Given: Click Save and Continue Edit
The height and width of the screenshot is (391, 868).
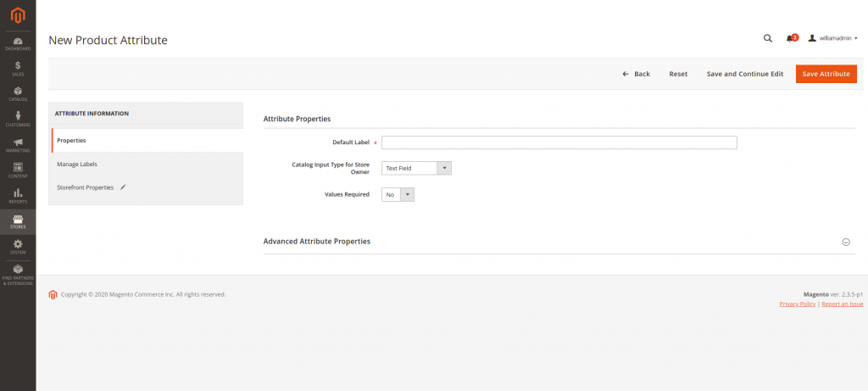Looking at the screenshot, I should tap(744, 74).
